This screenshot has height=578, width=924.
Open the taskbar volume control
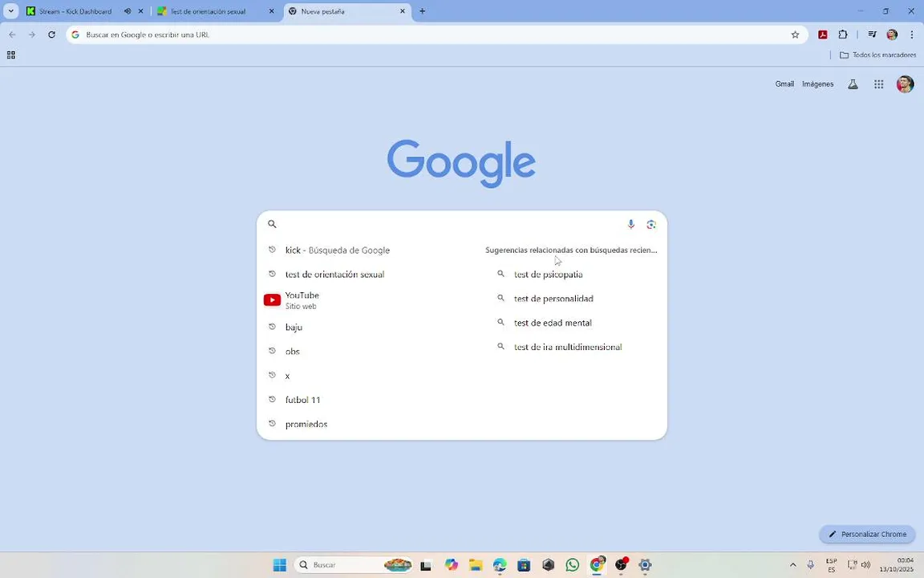point(865,565)
